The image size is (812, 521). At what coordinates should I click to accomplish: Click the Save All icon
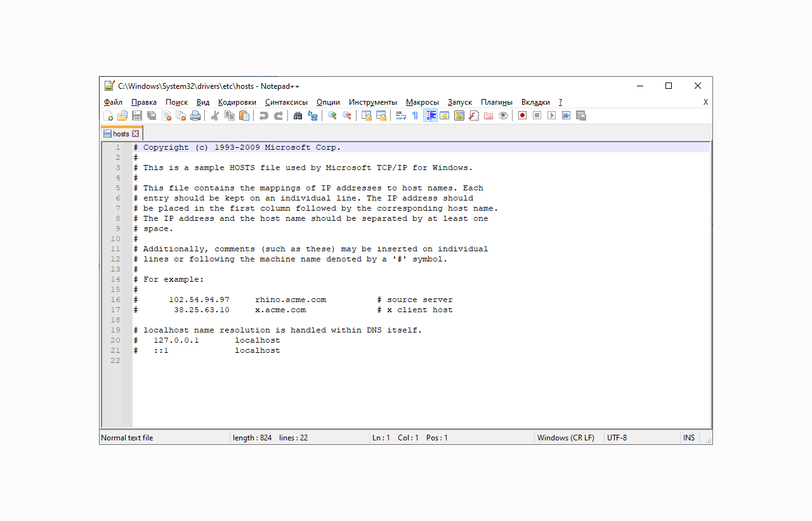[x=152, y=115]
